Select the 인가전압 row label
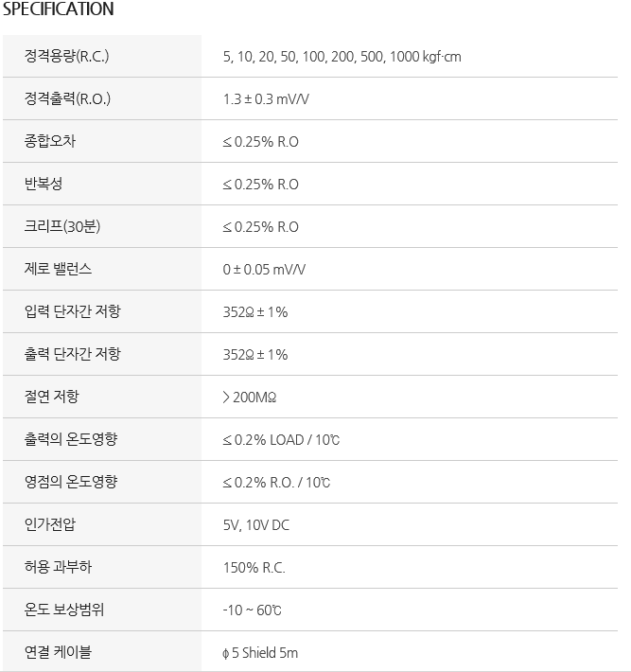 [50, 524]
